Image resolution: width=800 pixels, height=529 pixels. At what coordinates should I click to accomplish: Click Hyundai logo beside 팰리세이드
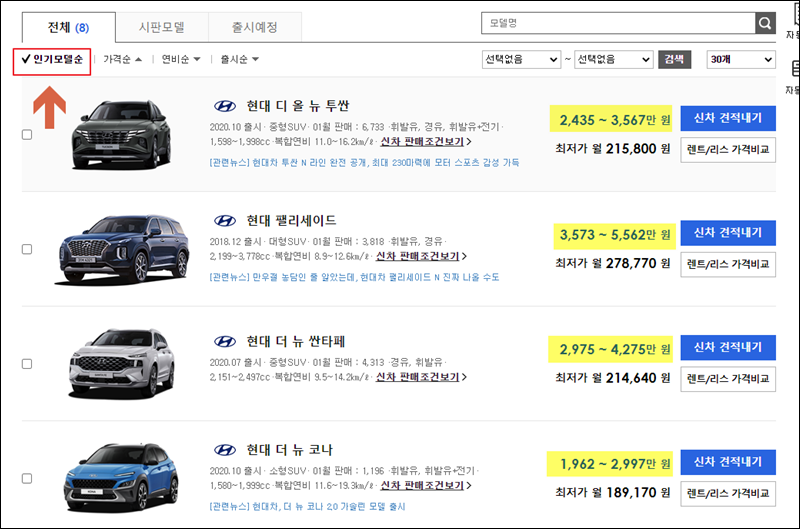pyautogui.click(x=225, y=221)
